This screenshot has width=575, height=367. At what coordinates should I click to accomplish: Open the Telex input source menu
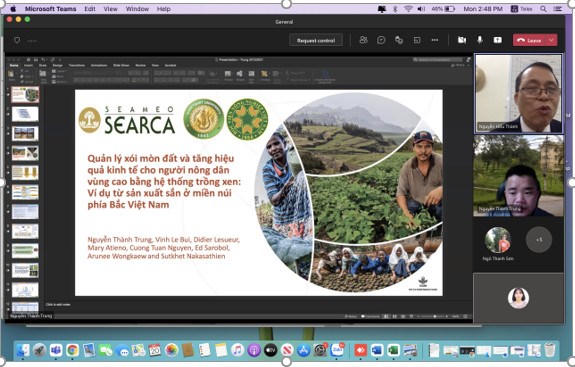coord(521,9)
